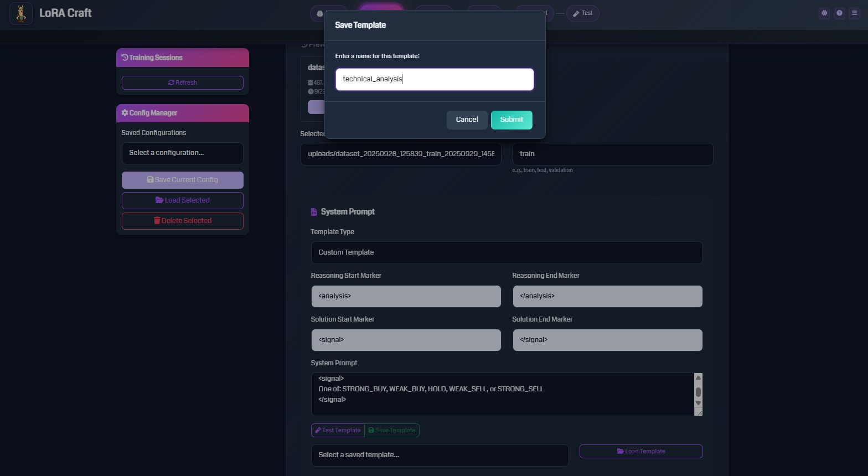Open settings via the gear icon
Screen dimensions: 868x476
pos(824,13)
